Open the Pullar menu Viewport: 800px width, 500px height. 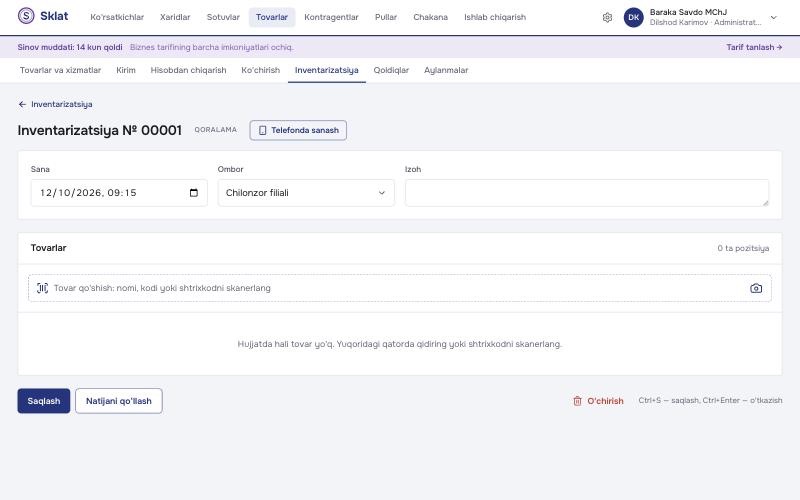386,17
